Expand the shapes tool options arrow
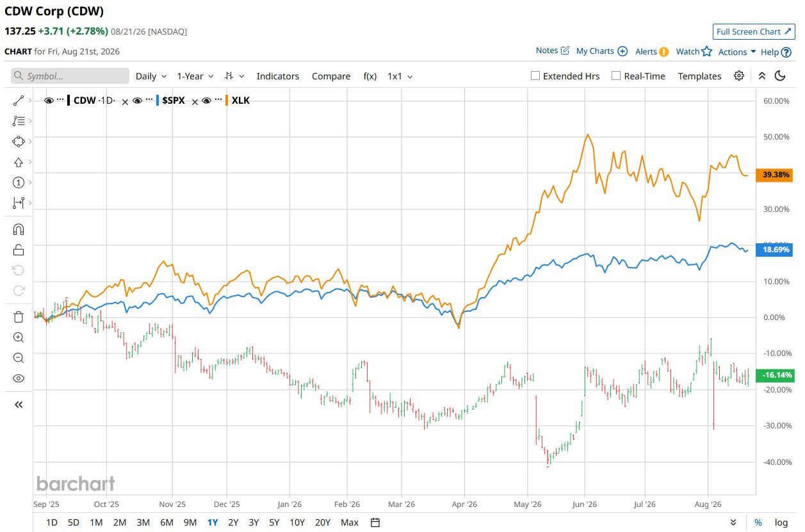This screenshot has width=805, height=532. tap(30, 141)
